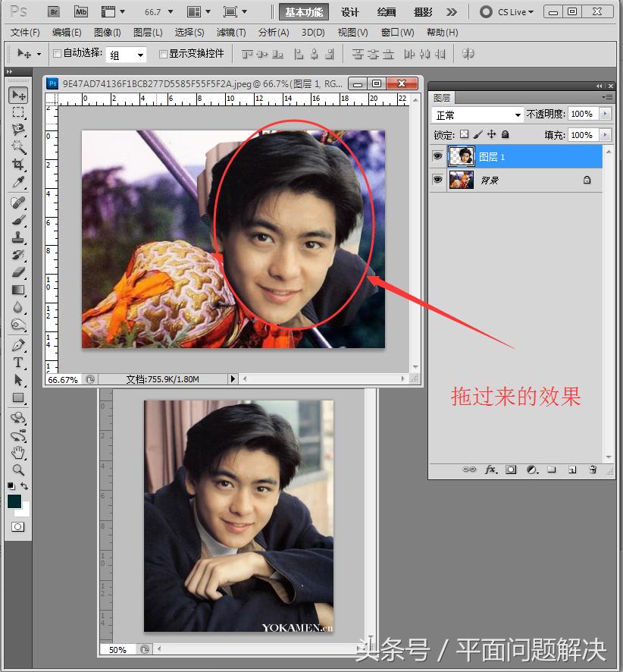Open the 滤镜(T) menu

pyautogui.click(x=231, y=33)
